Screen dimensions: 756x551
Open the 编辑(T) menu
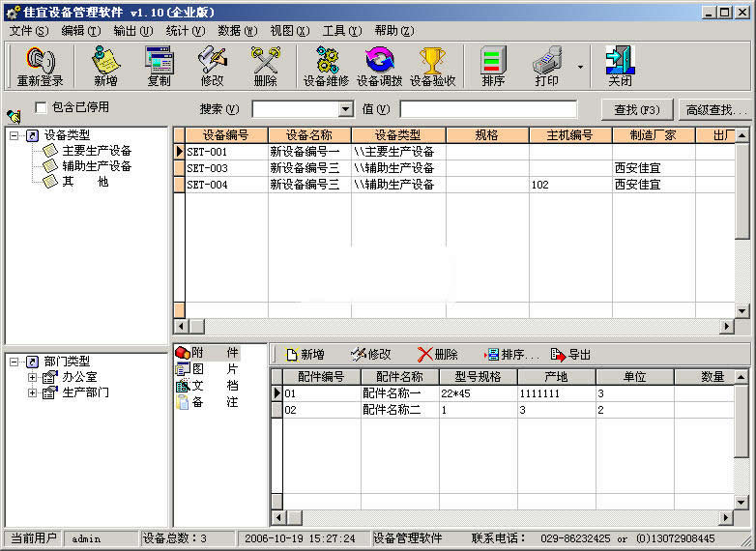point(81,31)
